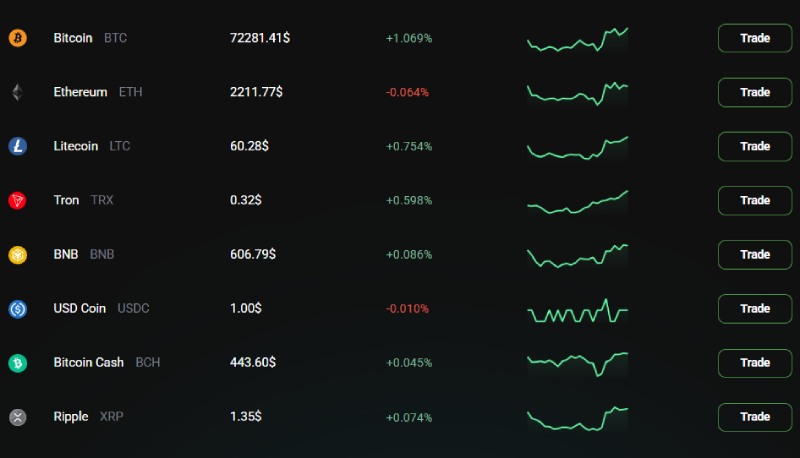800x458 pixels.
Task: Click the Bitcoin coin icon
Action: coord(17,38)
